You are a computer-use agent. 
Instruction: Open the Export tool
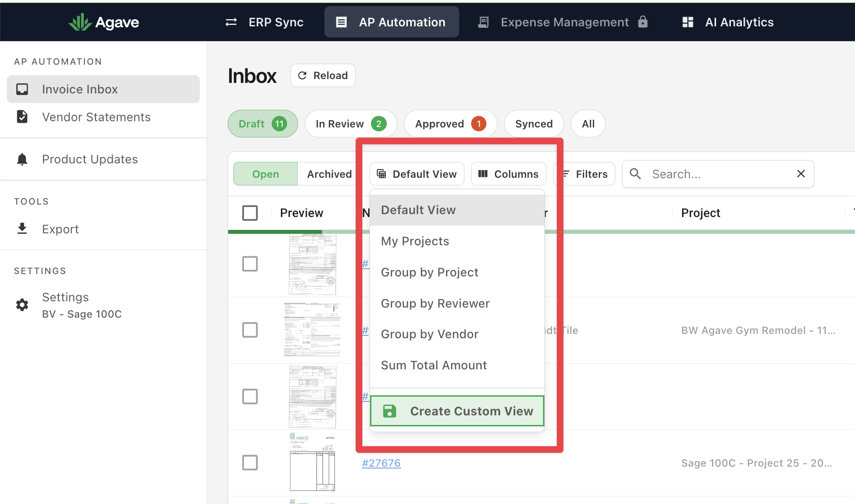[103, 229]
